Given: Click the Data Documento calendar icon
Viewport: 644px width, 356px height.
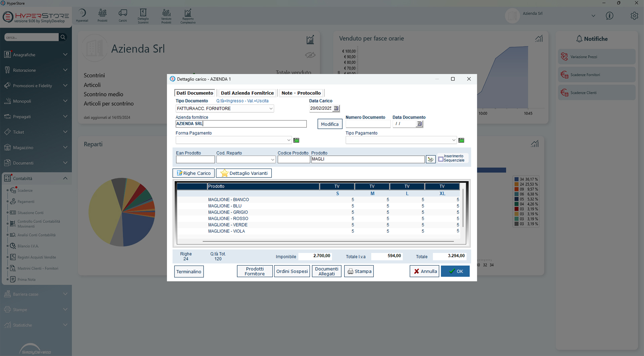Looking at the screenshot, I should (419, 124).
